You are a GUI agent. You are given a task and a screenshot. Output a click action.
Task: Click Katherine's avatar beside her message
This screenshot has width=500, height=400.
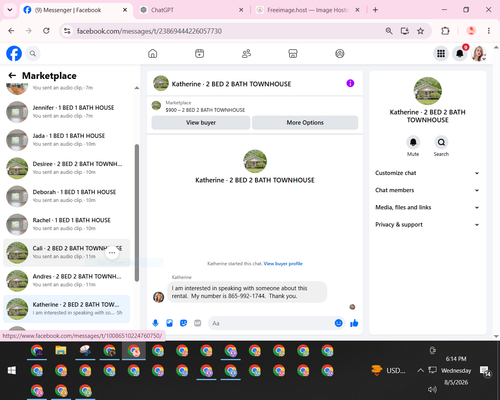click(x=158, y=297)
